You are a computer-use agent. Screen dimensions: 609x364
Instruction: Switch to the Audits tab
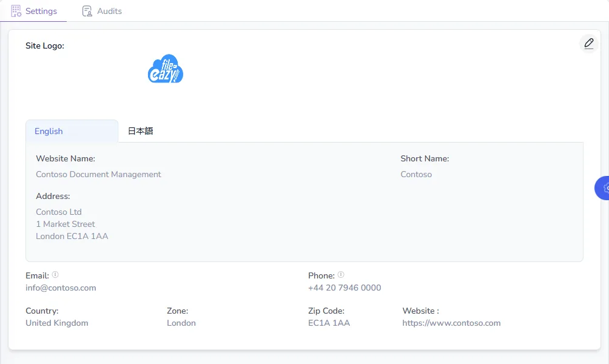[102, 11]
